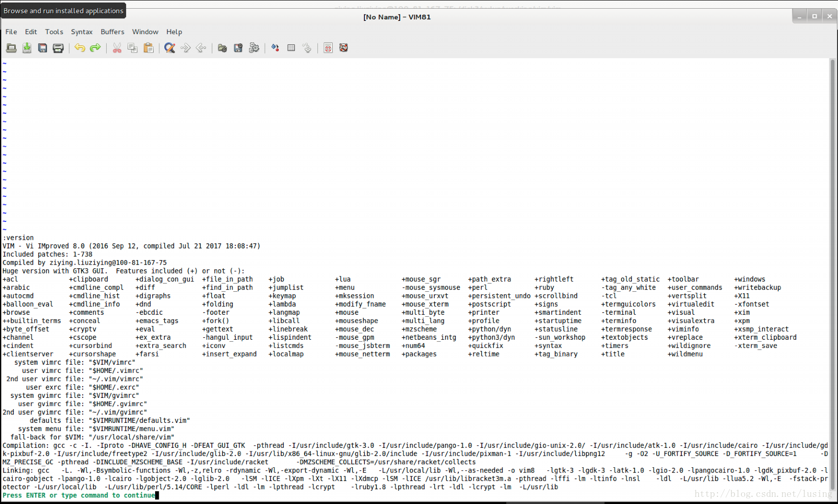This screenshot has width=838, height=504.
Task: Click the ':version' command line text
Action: point(18,238)
